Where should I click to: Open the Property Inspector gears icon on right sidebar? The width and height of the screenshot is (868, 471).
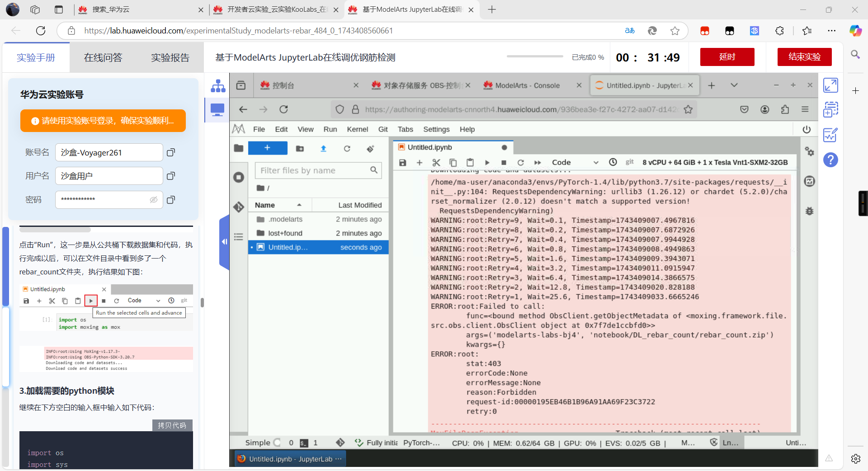tap(809, 152)
